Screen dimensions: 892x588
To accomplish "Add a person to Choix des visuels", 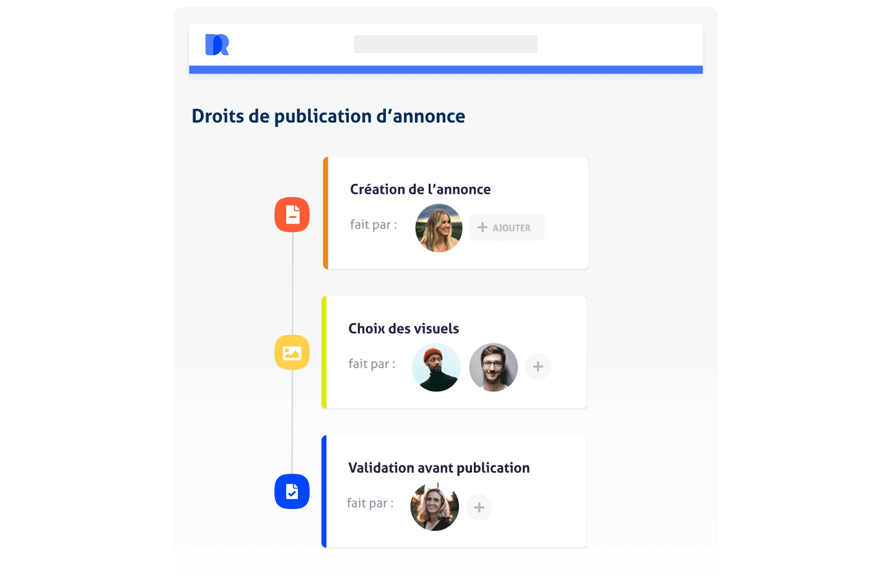I will [538, 366].
